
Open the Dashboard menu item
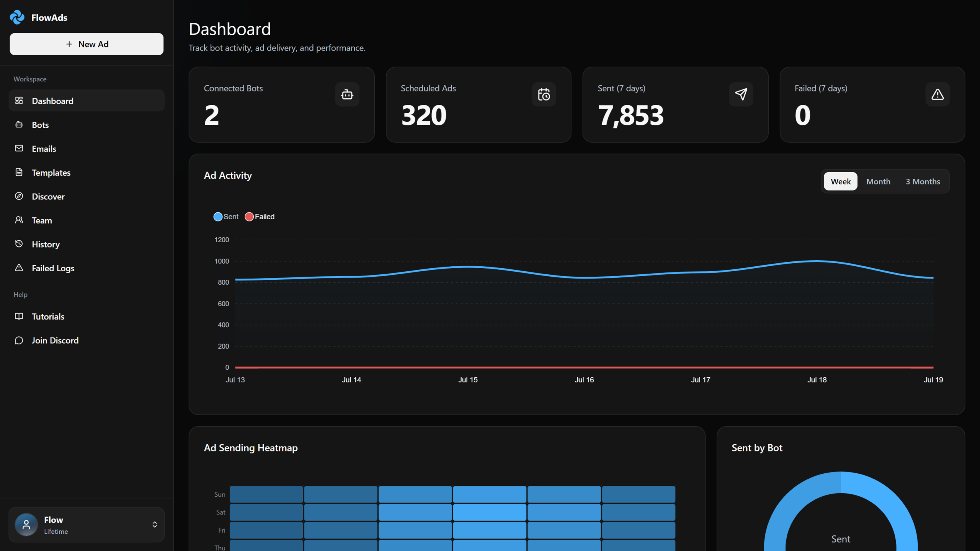(87, 101)
